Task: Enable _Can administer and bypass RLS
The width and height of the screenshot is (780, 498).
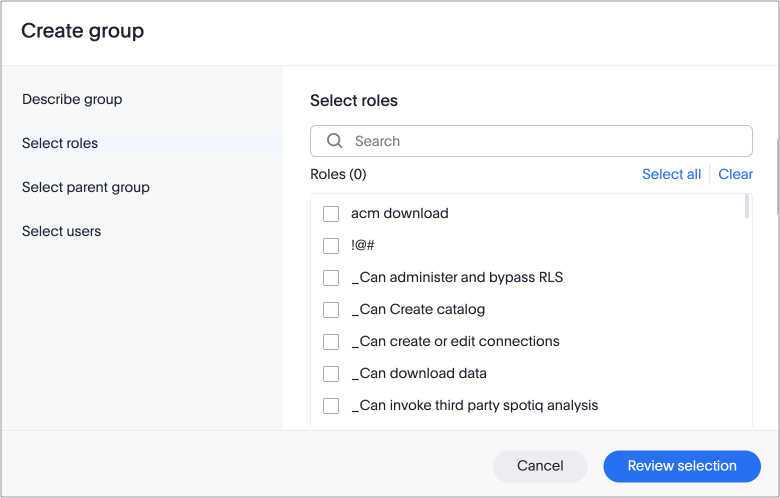Action: [331, 278]
